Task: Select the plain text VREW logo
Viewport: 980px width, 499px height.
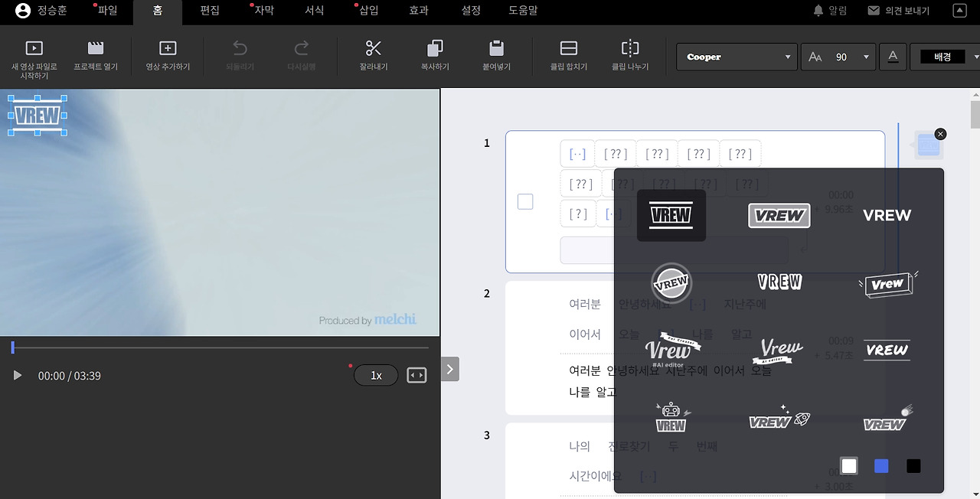Action: click(x=887, y=216)
